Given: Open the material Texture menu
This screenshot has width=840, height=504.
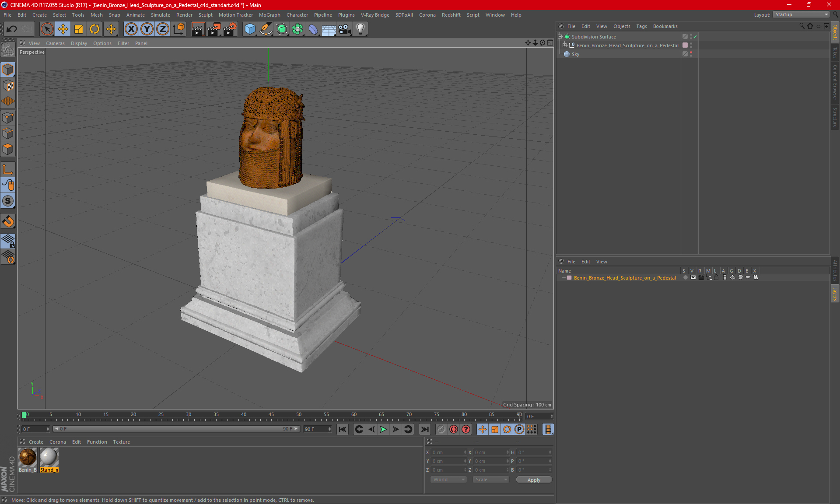Looking at the screenshot, I should click(x=121, y=442).
